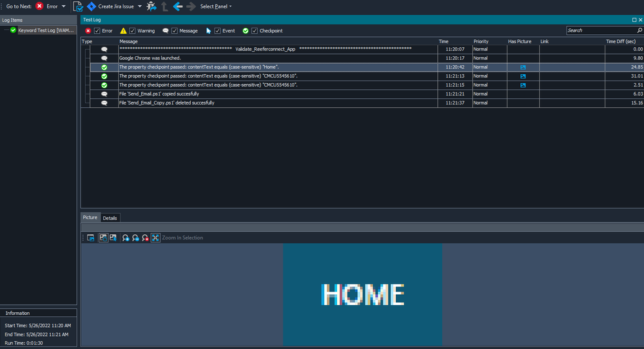Switch to the Details tab

(110, 218)
